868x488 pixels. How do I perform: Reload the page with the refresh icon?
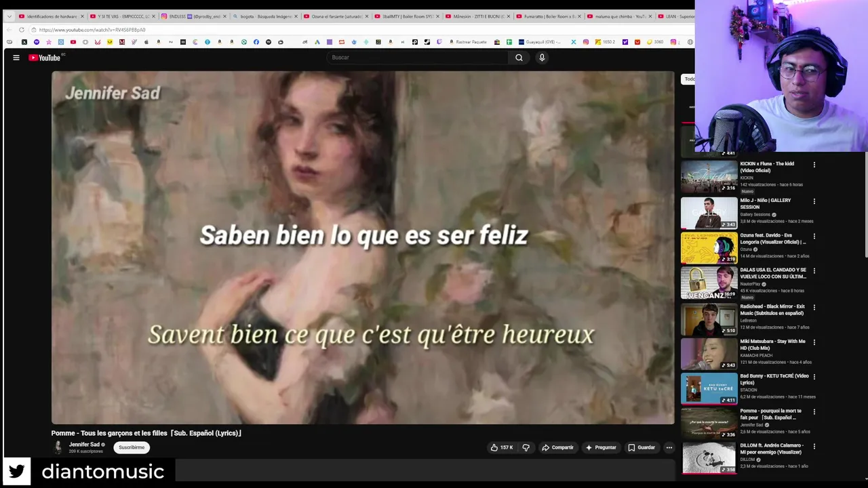pos(22,30)
